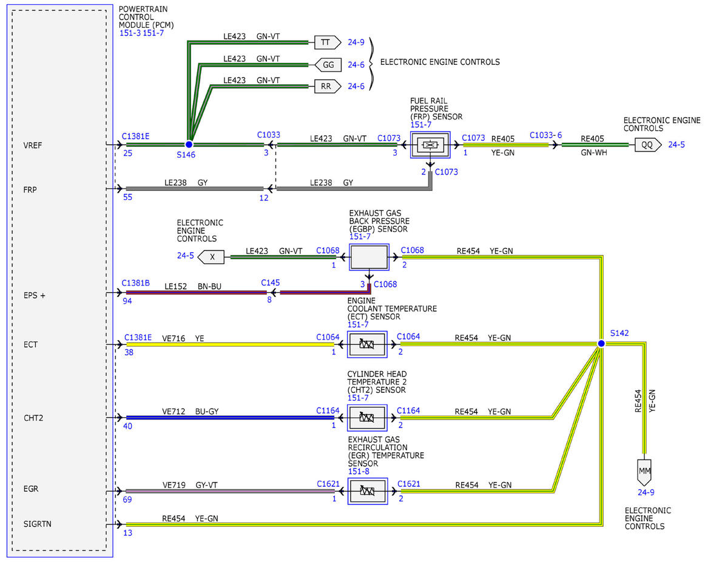This screenshot has width=728, height=562.
Task: Open the 24-5 reference beside the X tag
Action: click(x=185, y=256)
